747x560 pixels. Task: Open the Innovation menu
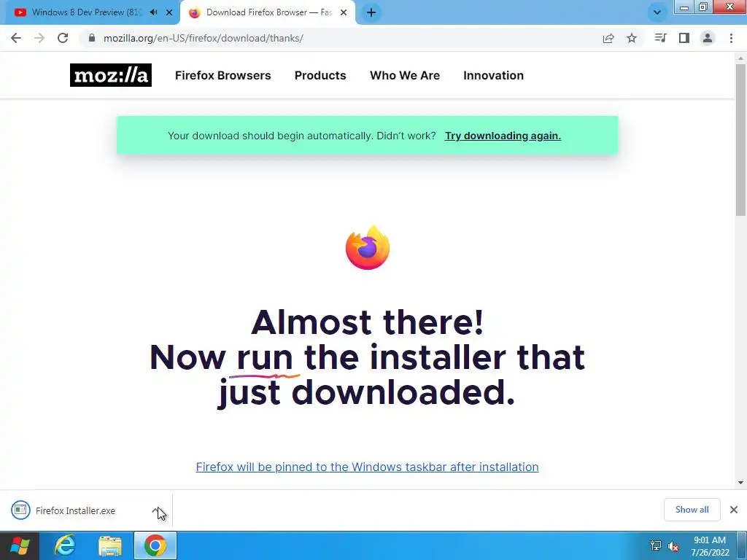494,75
